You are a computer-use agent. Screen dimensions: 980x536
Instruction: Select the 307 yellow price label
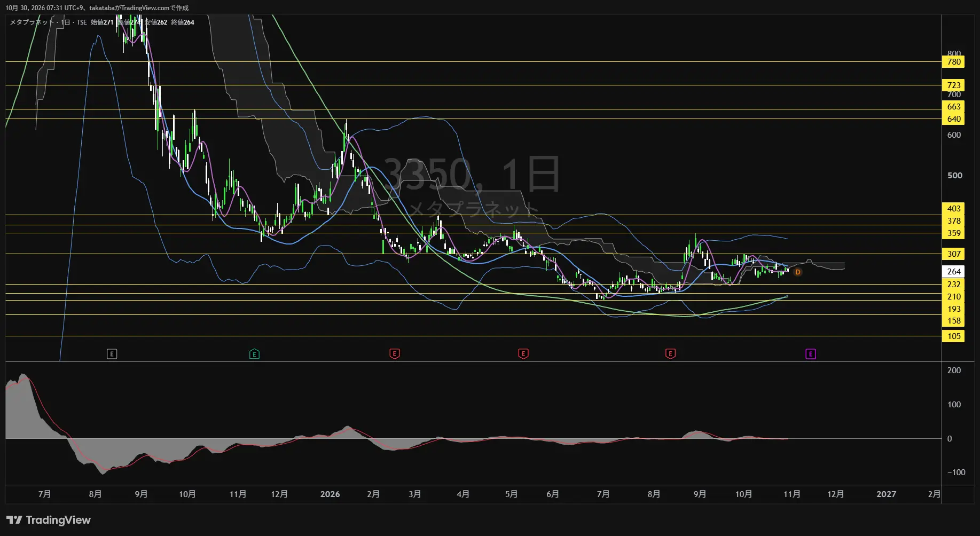[954, 254]
